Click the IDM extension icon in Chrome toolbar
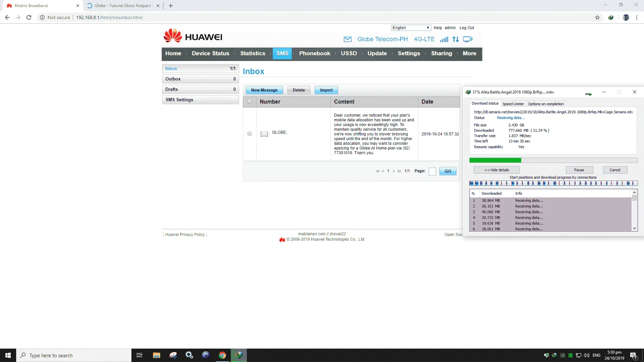 coord(611,17)
